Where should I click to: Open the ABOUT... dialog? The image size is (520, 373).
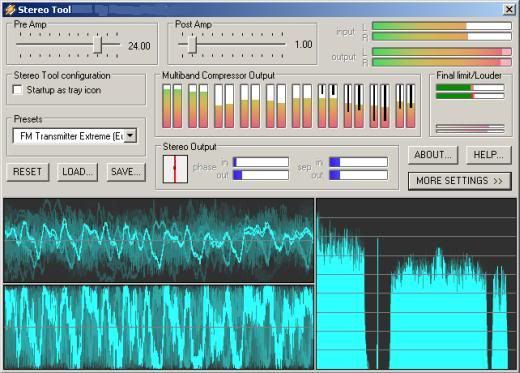pyautogui.click(x=433, y=155)
